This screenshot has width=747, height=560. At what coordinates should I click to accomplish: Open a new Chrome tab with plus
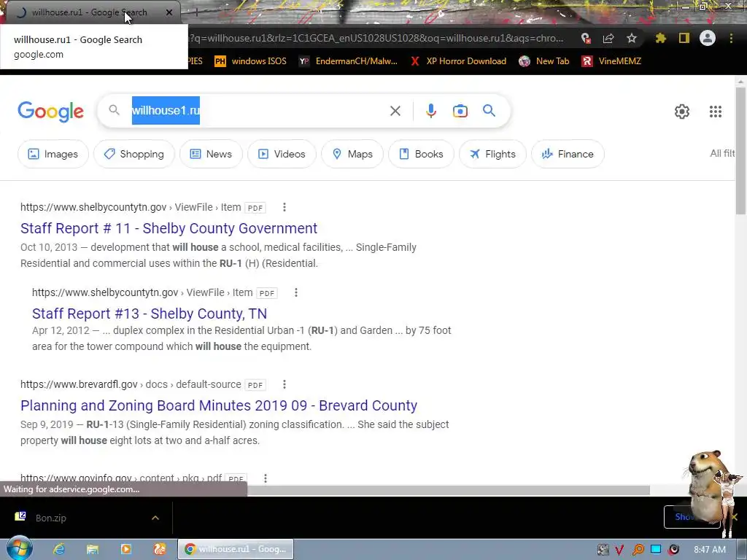196,12
